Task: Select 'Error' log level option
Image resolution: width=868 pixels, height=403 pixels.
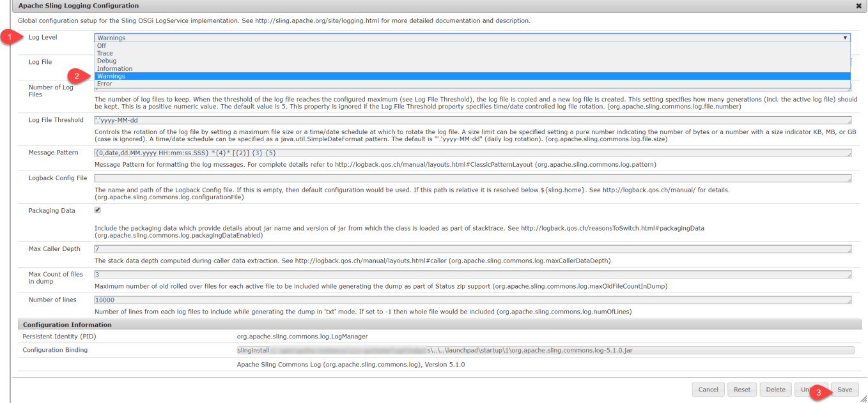Action: tap(104, 84)
